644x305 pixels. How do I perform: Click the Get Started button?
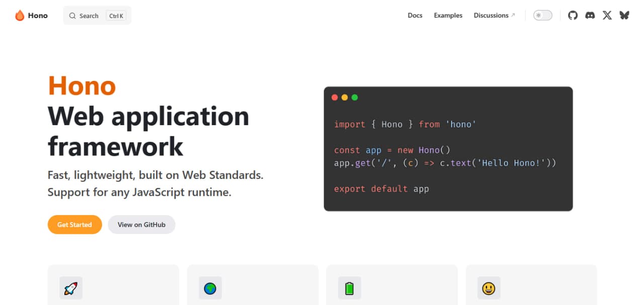point(74,225)
